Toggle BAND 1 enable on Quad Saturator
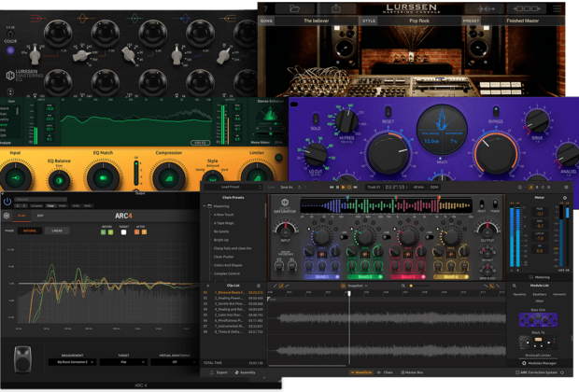The image size is (579, 392). point(337,277)
